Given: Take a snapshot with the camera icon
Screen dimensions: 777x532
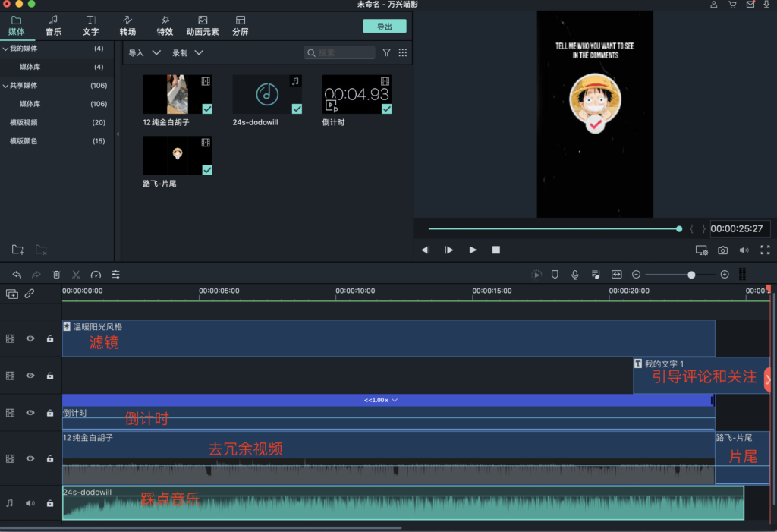Looking at the screenshot, I should tap(723, 250).
